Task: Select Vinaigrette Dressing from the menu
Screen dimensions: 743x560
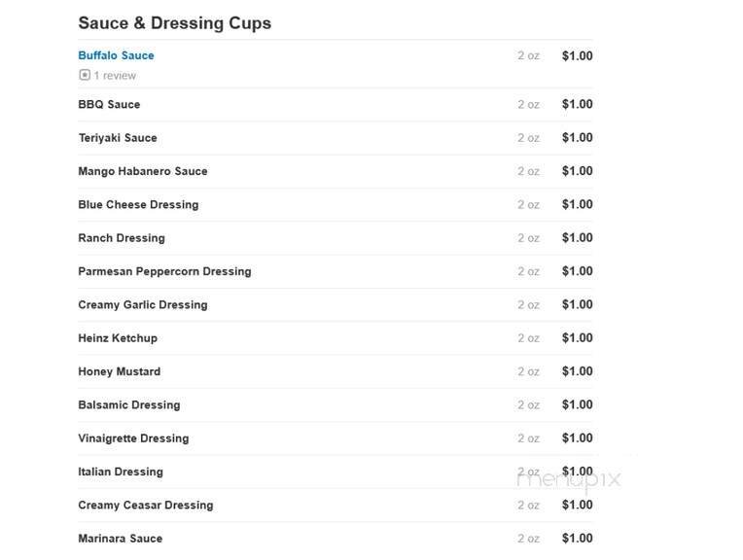Action: tap(133, 438)
